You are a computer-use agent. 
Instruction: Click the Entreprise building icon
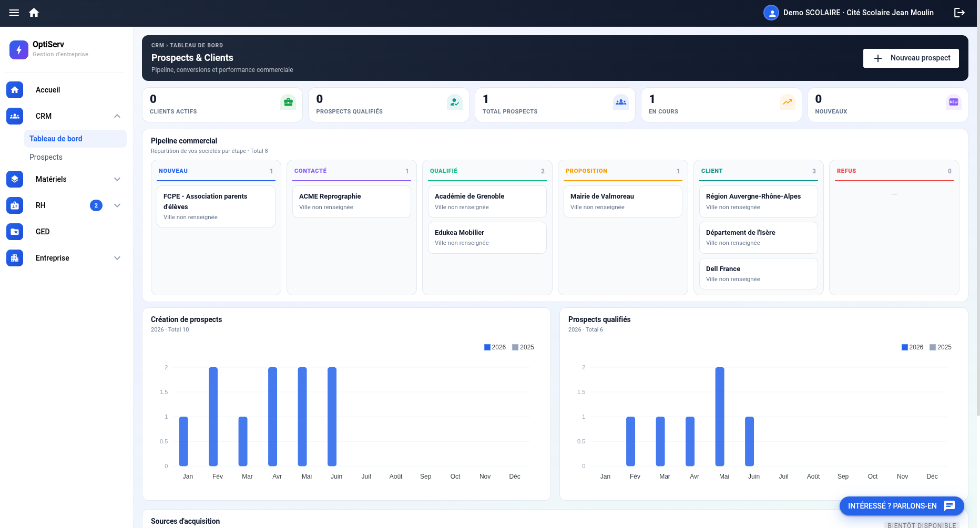15,258
